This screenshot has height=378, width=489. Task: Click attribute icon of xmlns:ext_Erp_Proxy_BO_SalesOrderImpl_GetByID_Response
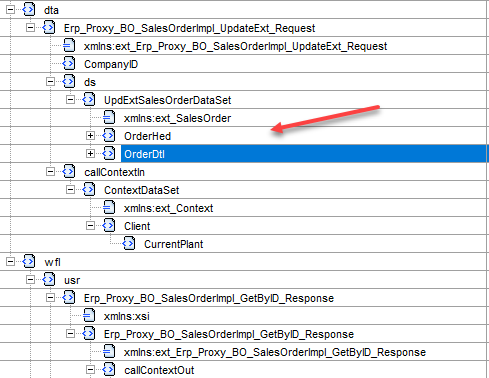coord(109,352)
